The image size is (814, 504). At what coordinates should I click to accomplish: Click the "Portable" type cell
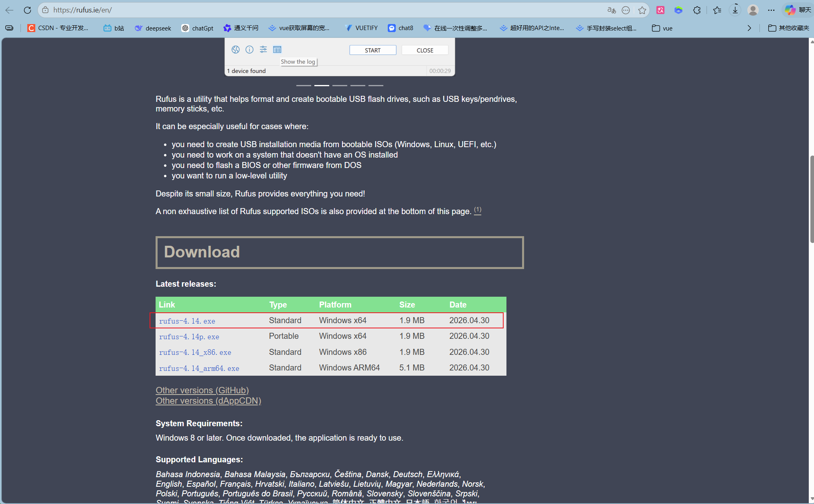coord(284,336)
